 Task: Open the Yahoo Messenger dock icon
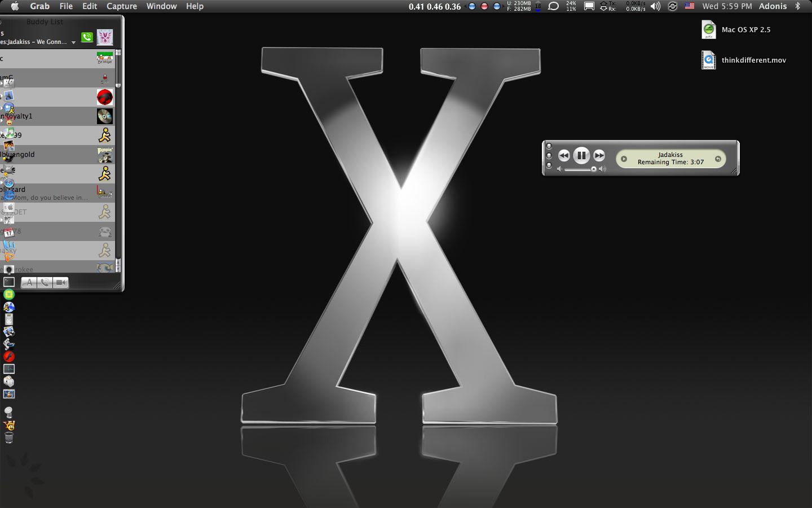(x=9, y=425)
